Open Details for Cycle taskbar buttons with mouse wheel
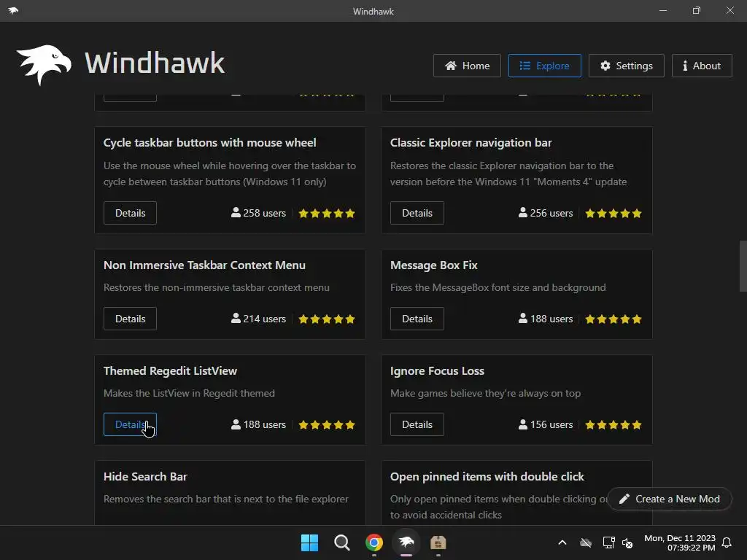Viewport: 747px width, 560px height. pyautogui.click(x=130, y=213)
